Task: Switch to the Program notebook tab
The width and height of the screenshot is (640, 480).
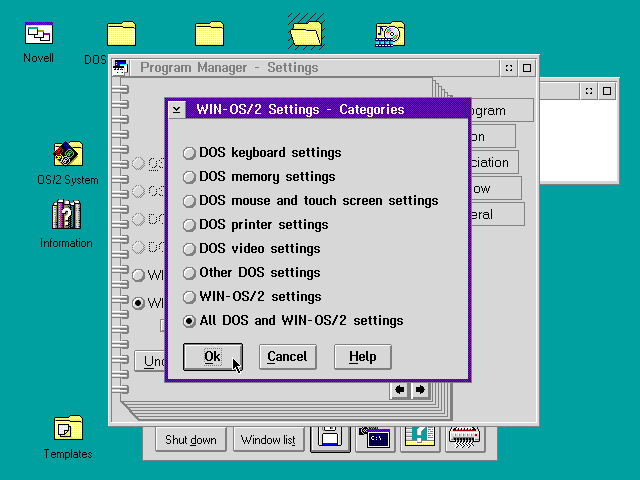Action: tap(502, 111)
